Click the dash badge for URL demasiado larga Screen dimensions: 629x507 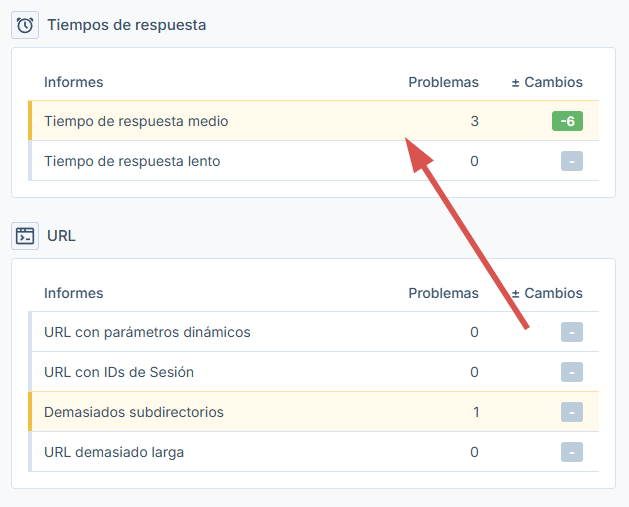tap(572, 452)
